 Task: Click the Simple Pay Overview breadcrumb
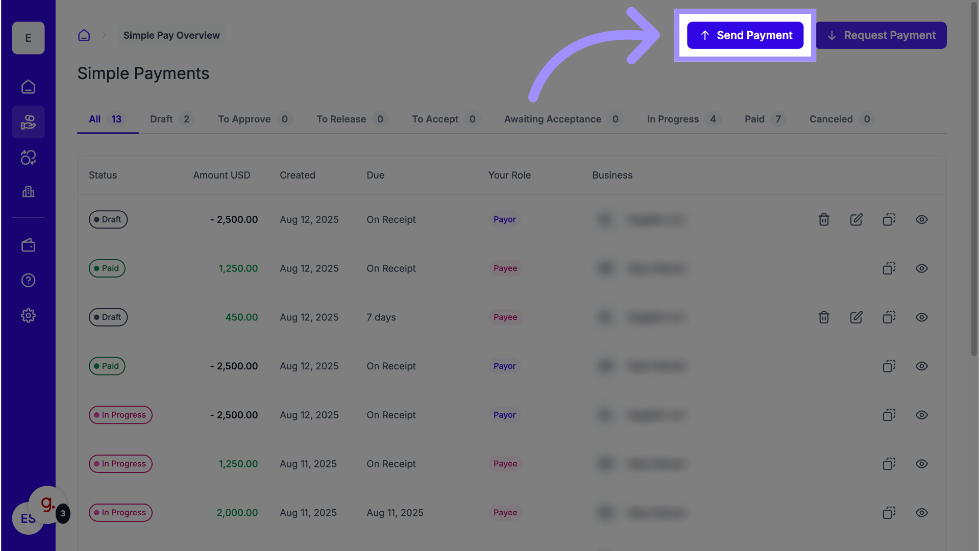(171, 35)
